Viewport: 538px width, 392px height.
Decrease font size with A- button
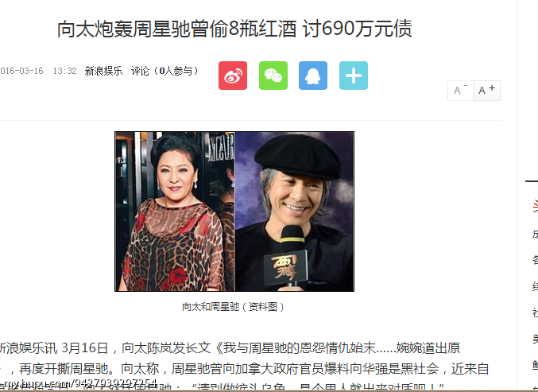461,91
